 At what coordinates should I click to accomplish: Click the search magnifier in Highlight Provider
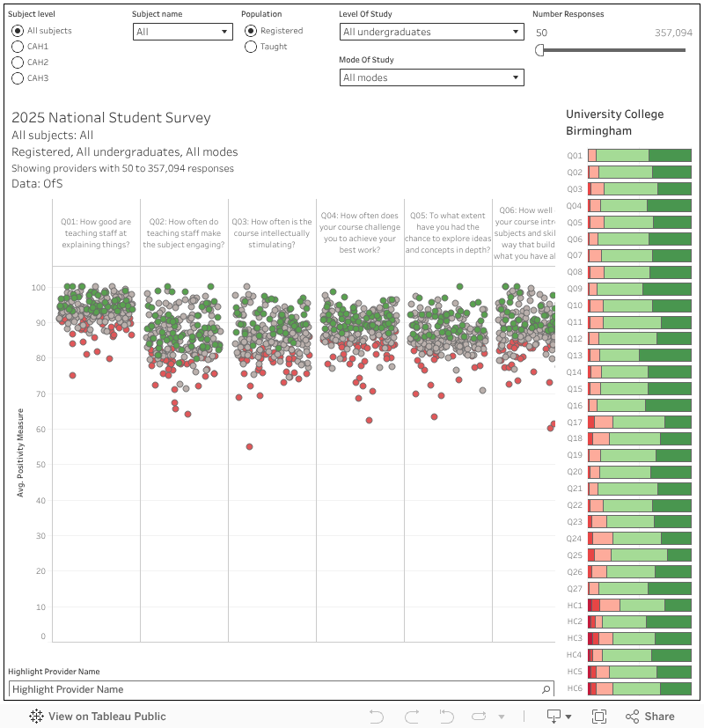546,689
